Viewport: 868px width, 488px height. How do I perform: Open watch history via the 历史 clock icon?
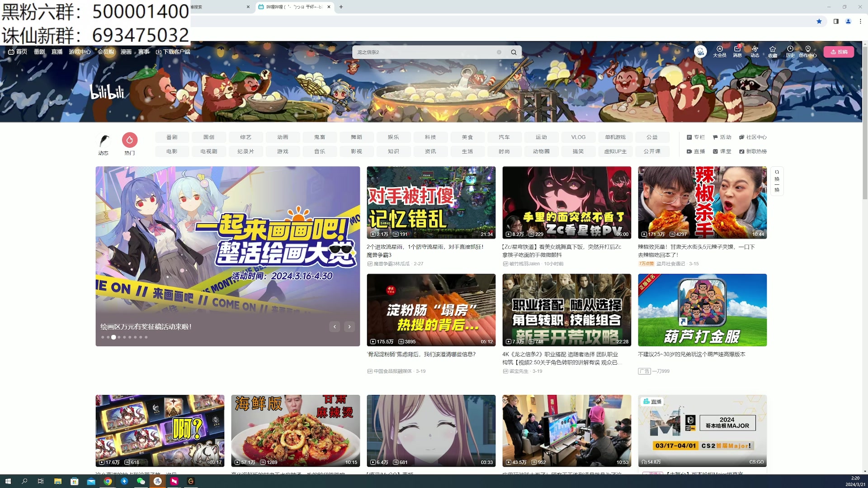click(x=790, y=52)
